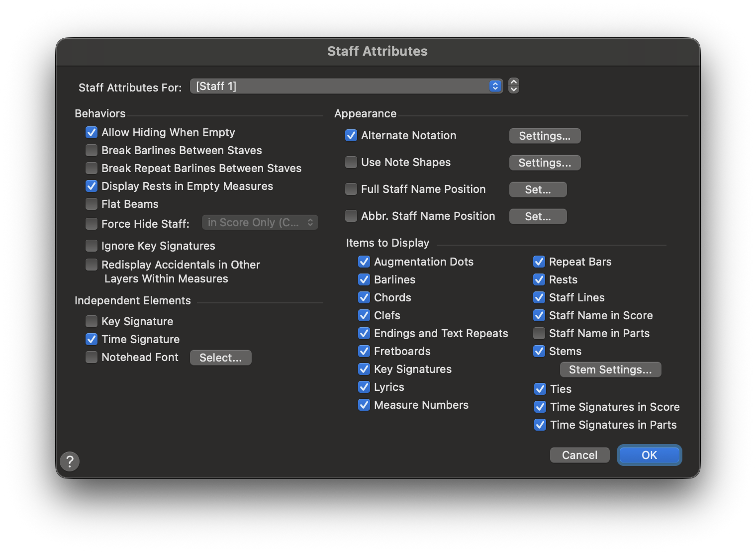Enable Staff Name in Parts

(x=539, y=333)
